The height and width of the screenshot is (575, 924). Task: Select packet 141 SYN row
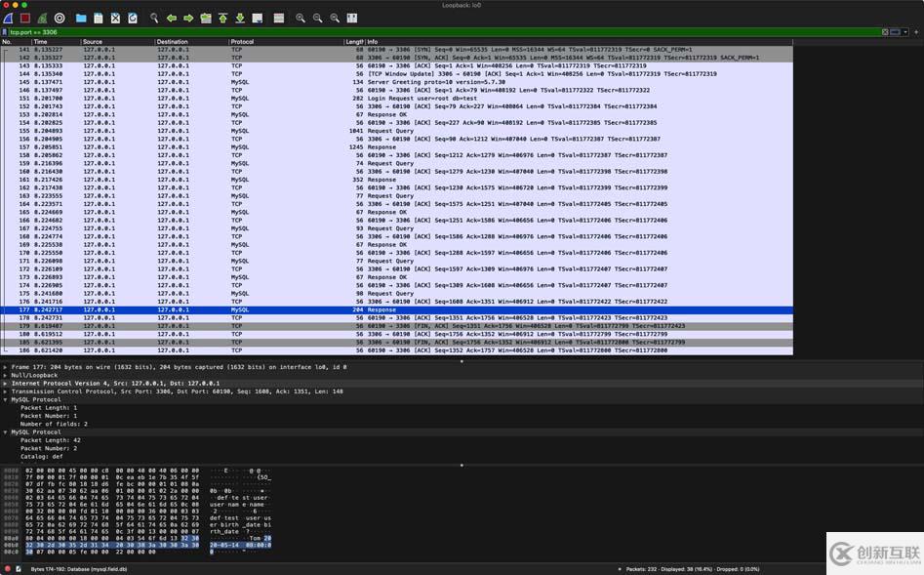click(x=396, y=50)
